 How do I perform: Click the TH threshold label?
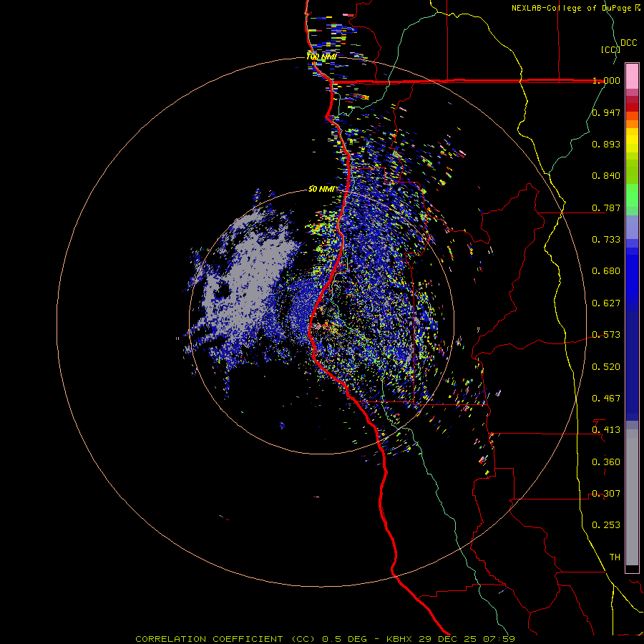point(615,557)
